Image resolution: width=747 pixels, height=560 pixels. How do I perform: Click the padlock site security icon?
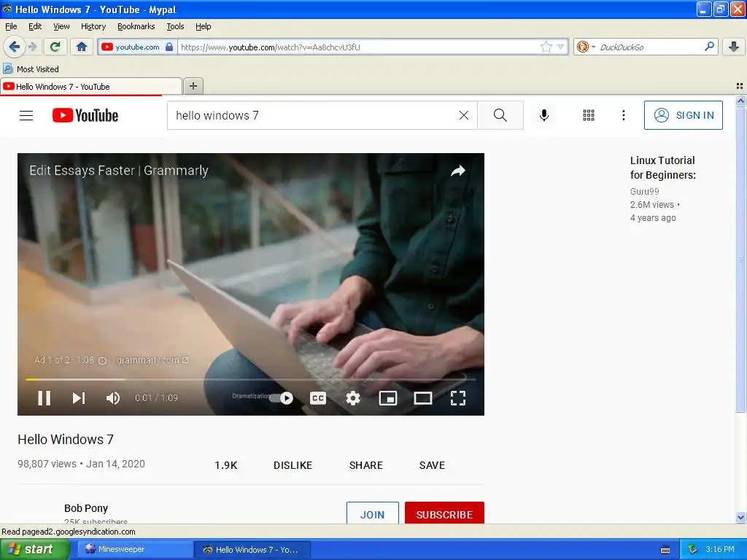169,47
